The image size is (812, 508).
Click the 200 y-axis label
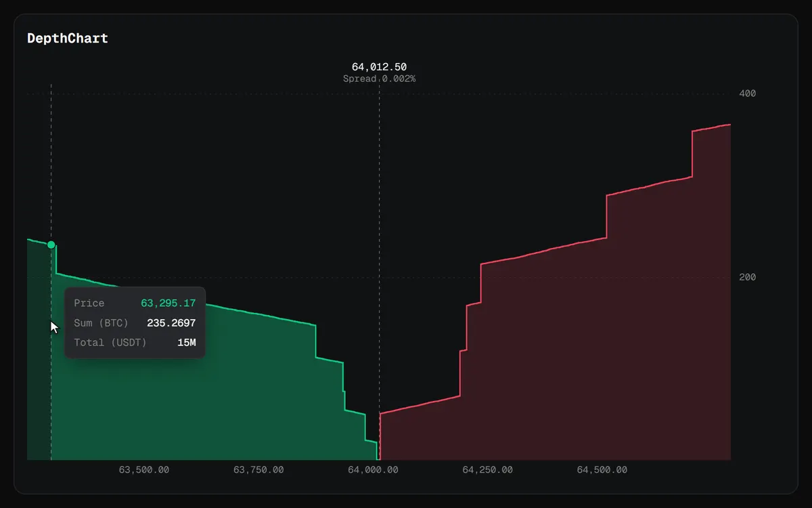click(x=748, y=277)
